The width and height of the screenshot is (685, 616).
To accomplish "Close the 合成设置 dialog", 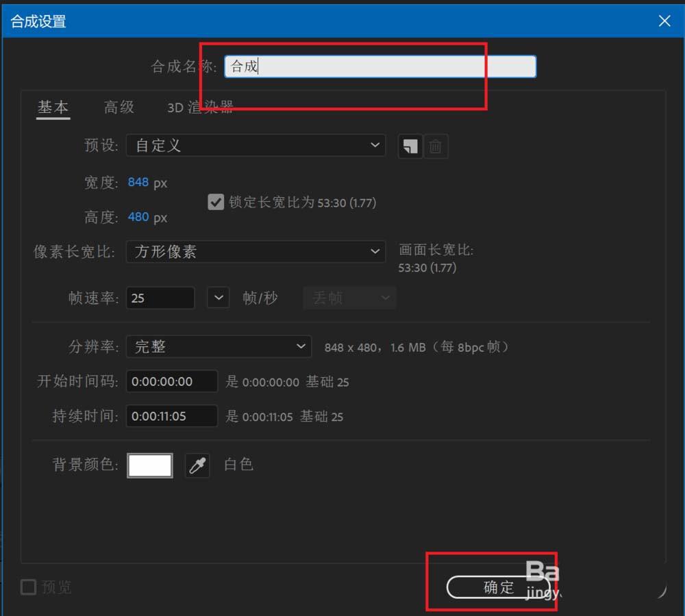I will 664,21.
